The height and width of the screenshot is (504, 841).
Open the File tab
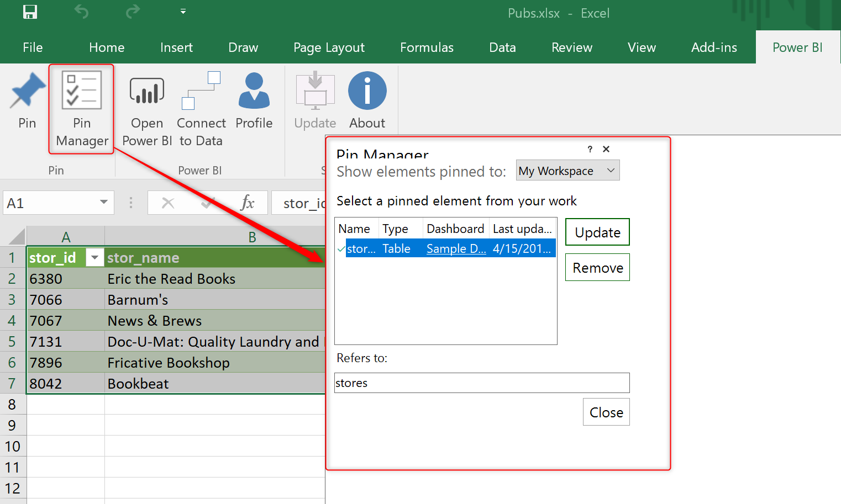click(33, 47)
